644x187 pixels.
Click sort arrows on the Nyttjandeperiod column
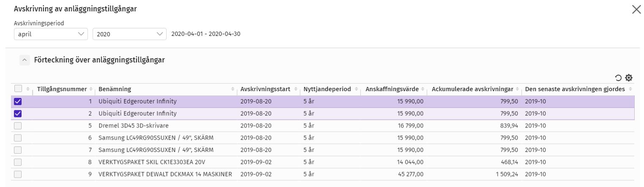coord(356,89)
